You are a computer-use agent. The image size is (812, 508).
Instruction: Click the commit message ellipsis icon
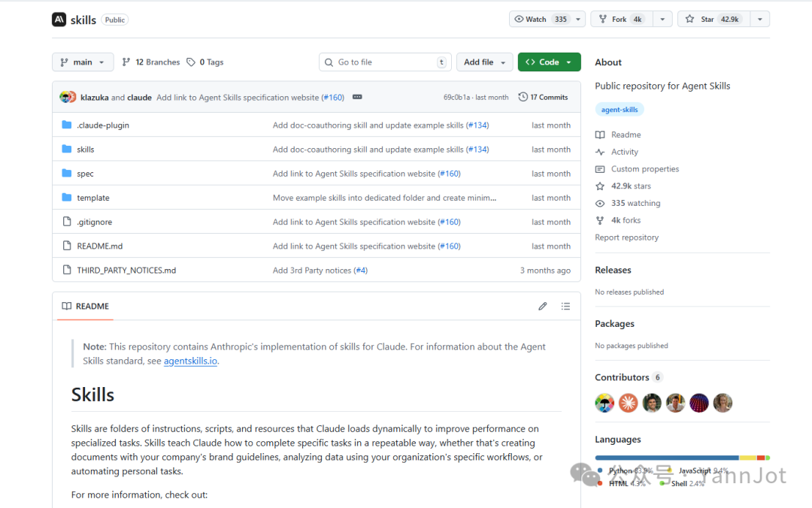coord(356,96)
